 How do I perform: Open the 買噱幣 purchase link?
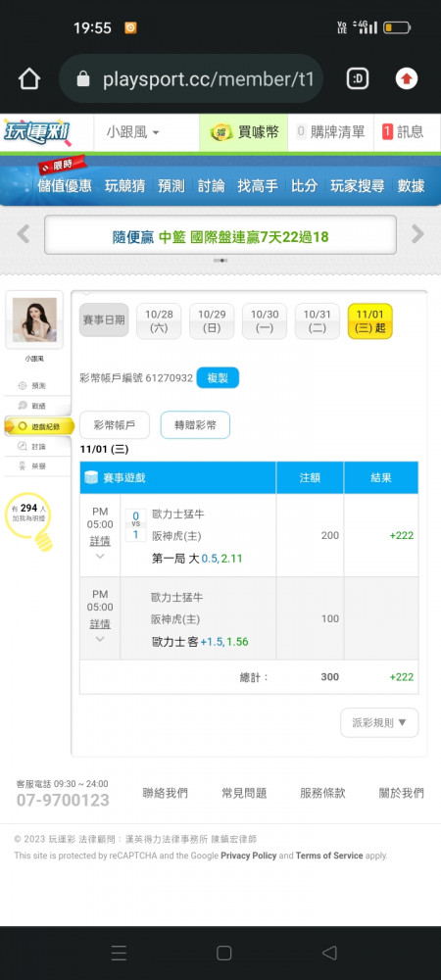[244, 132]
